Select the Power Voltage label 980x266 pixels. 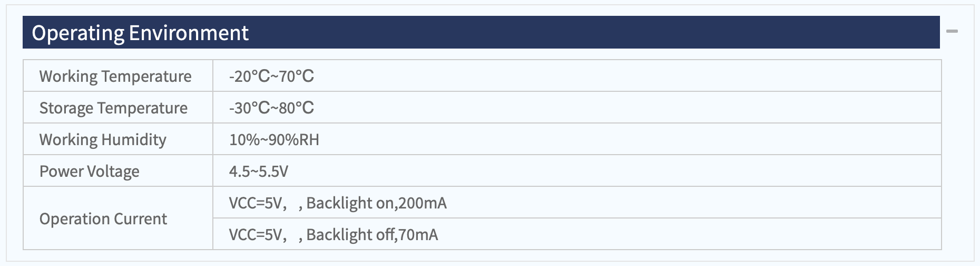tap(90, 171)
